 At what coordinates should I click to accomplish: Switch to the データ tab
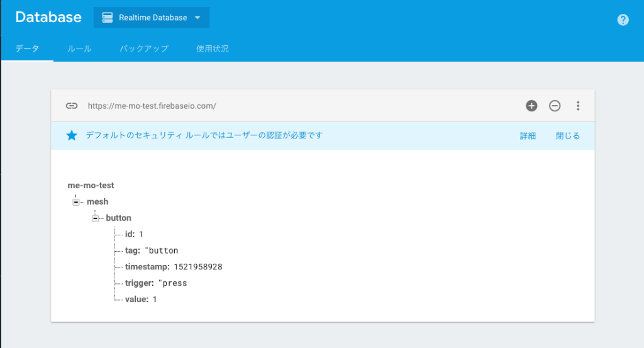click(x=27, y=48)
